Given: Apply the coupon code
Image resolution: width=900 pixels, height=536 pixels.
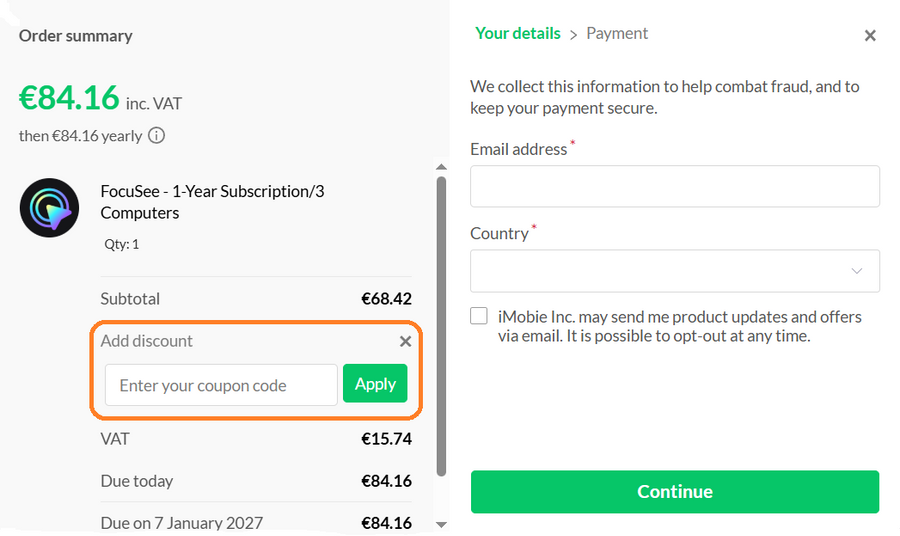Looking at the screenshot, I should pos(375,384).
